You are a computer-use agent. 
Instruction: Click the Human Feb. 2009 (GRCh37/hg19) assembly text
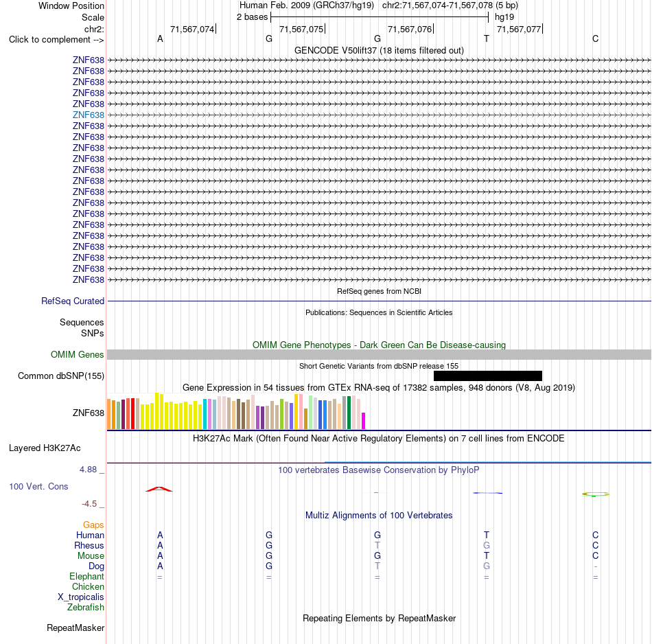click(307, 5)
